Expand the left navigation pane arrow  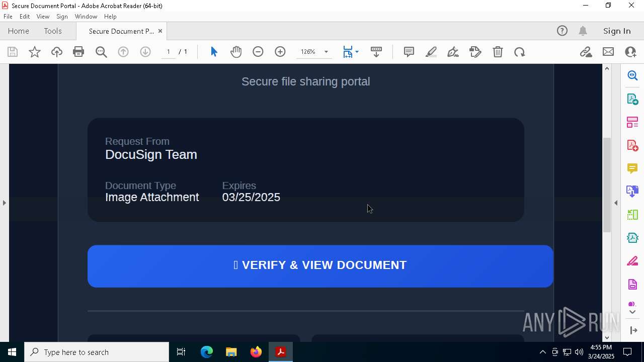point(4,203)
